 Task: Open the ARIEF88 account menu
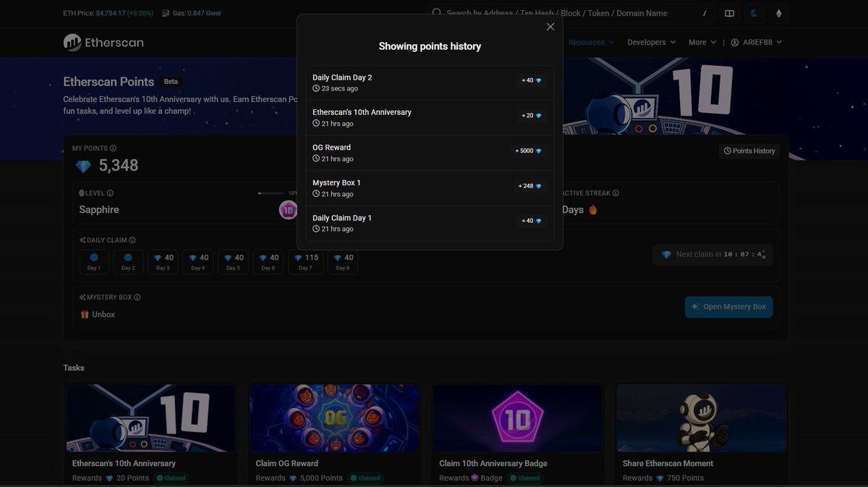click(757, 42)
